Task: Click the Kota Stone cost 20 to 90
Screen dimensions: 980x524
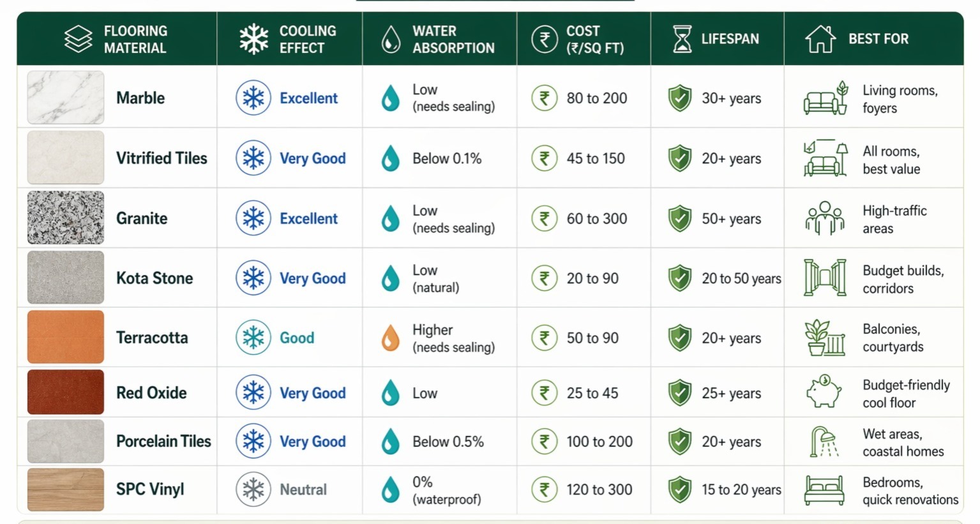Action: point(592,278)
